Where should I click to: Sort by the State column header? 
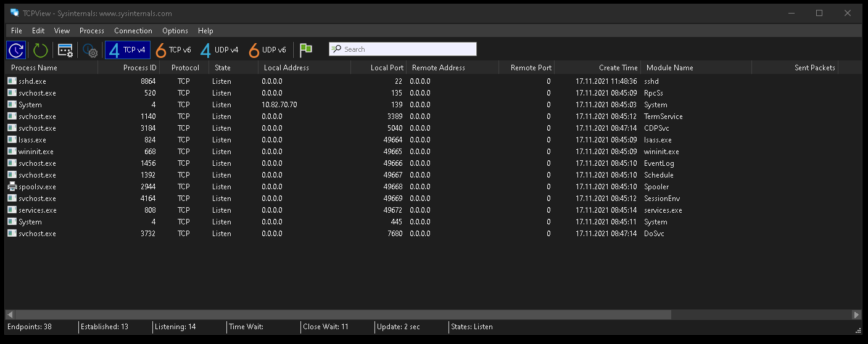pyautogui.click(x=233, y=68)
